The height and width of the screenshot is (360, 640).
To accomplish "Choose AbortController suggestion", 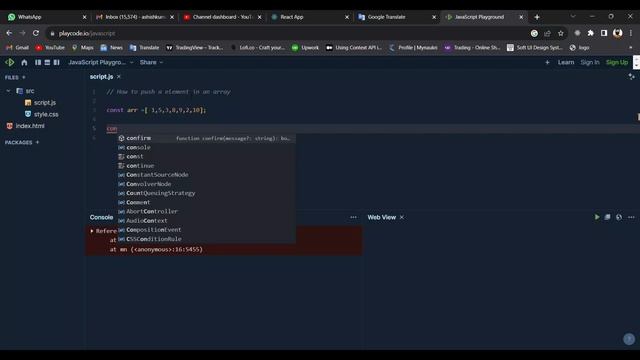I will point(206,211).
